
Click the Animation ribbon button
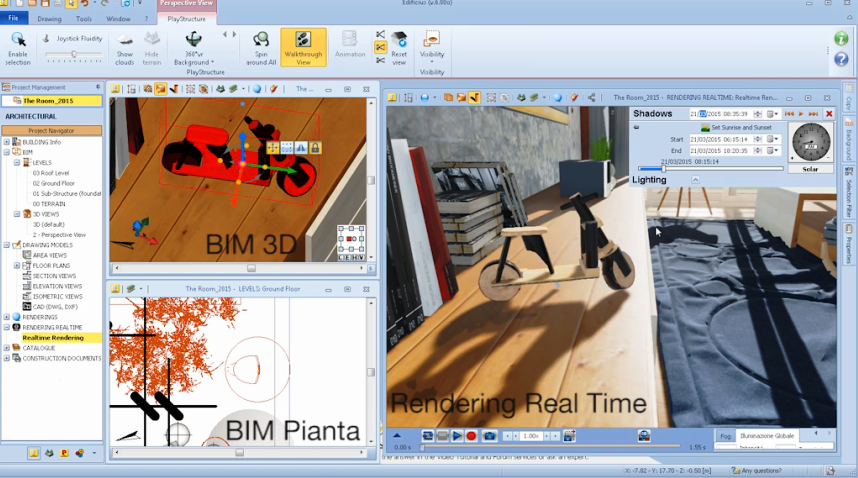tap(350, 45)
